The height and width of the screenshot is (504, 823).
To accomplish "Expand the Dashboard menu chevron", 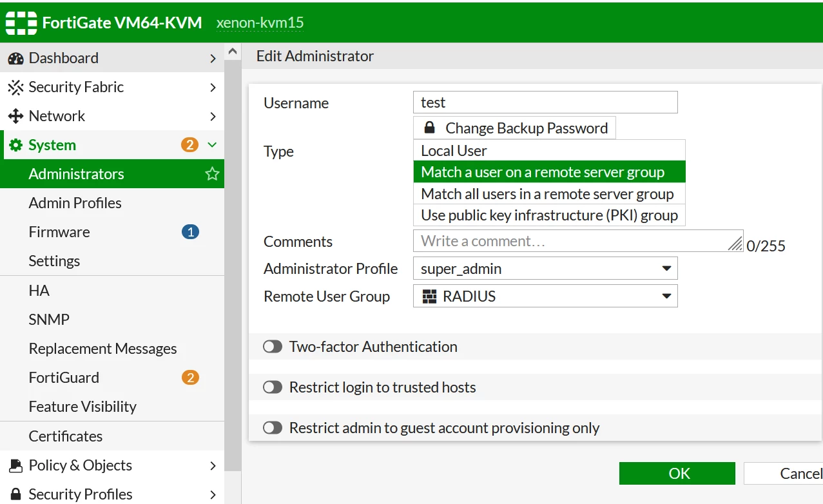I will point(213,58).
